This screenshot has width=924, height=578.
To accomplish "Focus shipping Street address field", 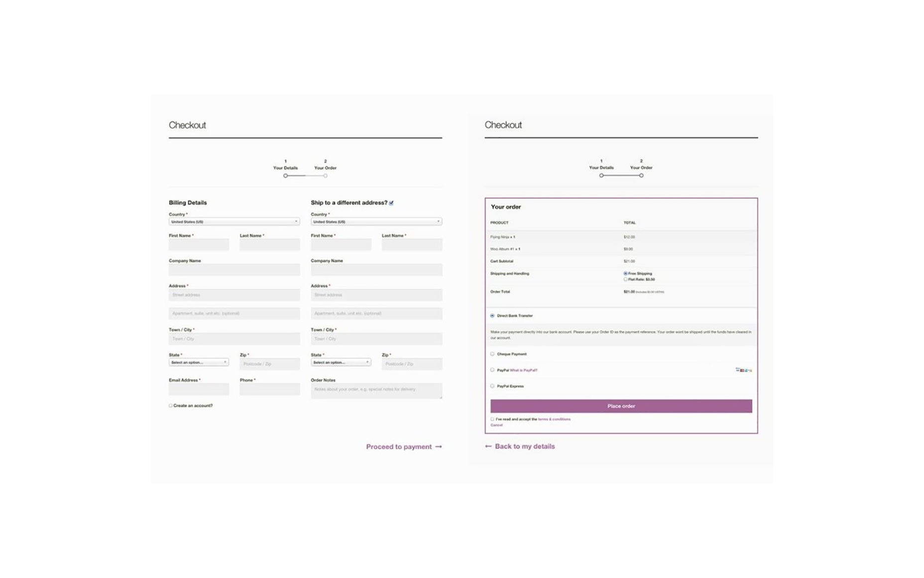I will [376, 295].
